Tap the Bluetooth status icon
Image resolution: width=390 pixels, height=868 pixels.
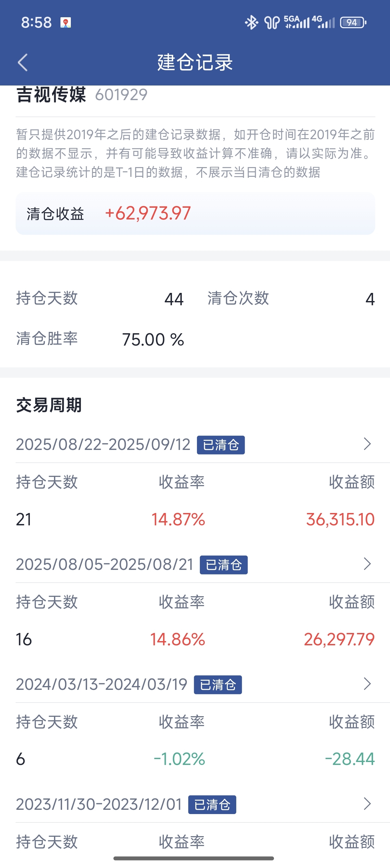tap(251, 22)
